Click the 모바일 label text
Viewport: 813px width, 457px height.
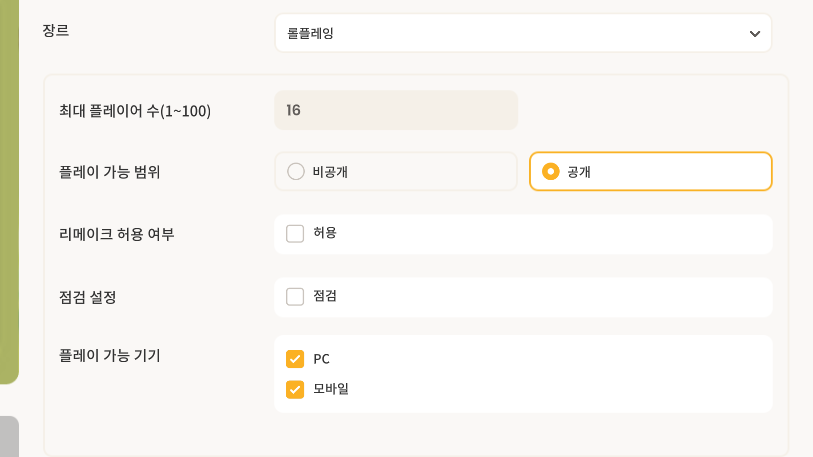coord(331,389)
